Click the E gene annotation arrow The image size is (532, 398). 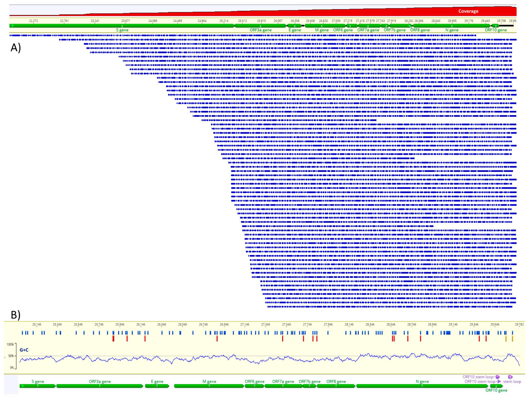(x=294, y=26)
